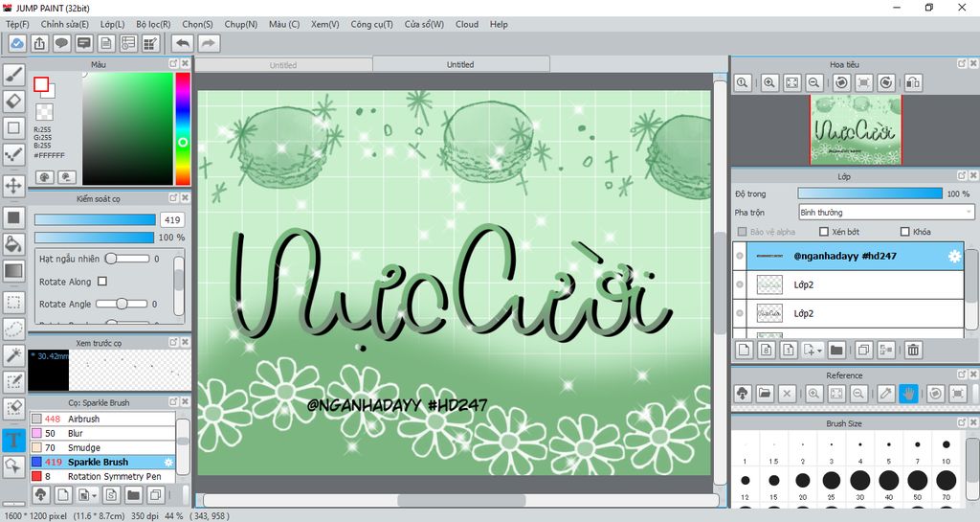Select the rectangular Selection tool
Image resolution: width=980 pixels, height=522 pixels.
tap(13, 302)
